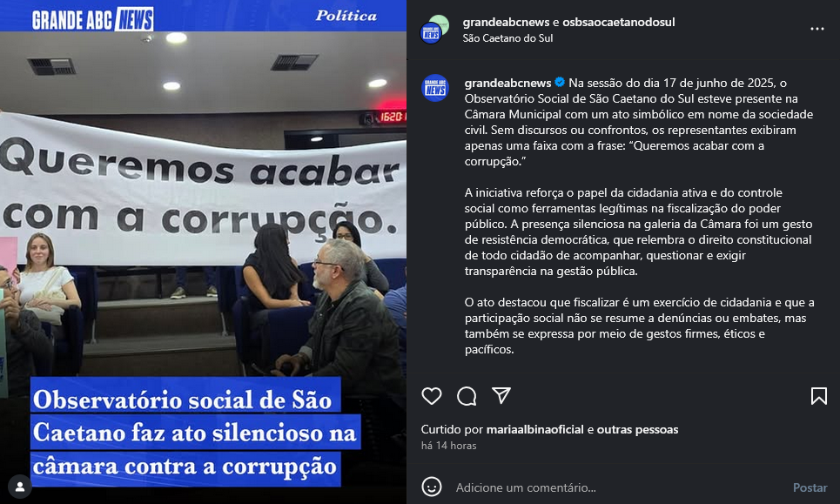Click the Grande ABC News avatar beside caption

click(x=435, y=88)
